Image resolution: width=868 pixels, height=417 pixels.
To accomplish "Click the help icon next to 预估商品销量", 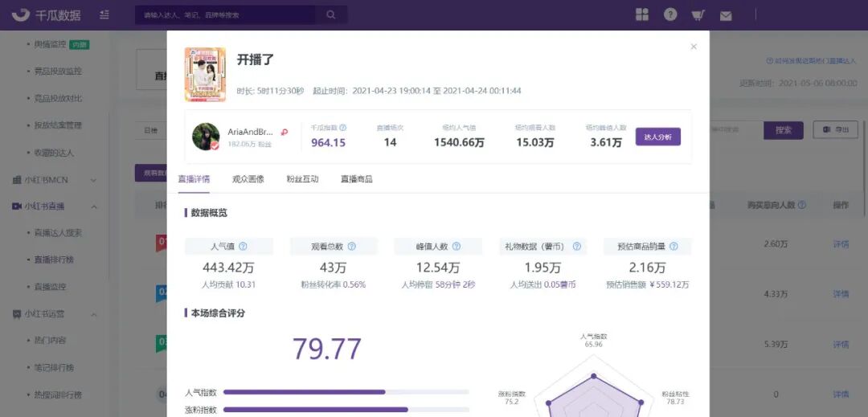I will click(674, 247).
